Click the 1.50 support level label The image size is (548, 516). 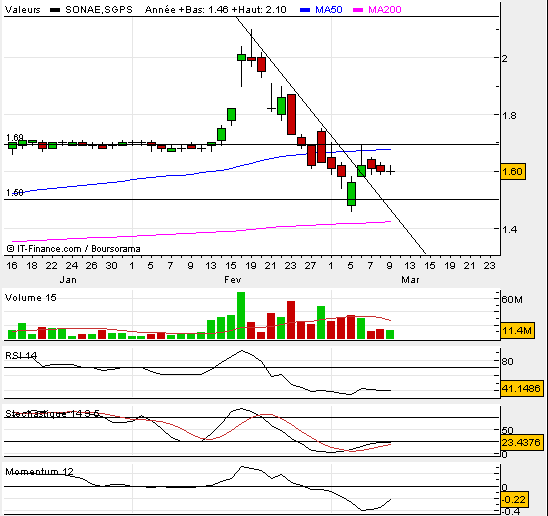pos(15,193)
